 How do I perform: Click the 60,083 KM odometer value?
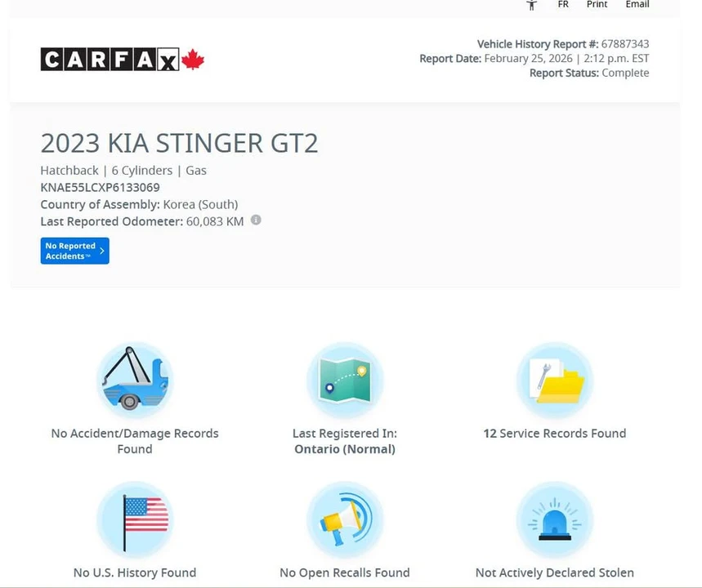point(215,221)
